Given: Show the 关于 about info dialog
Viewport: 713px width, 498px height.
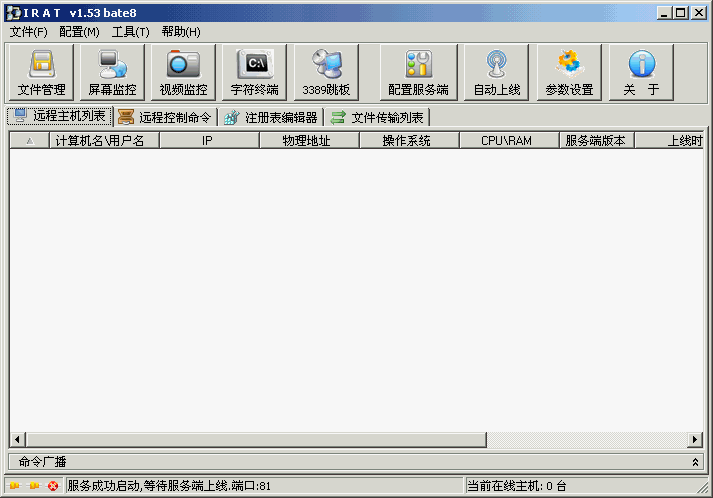Looking at the screenshot, I should click(641, 73).
